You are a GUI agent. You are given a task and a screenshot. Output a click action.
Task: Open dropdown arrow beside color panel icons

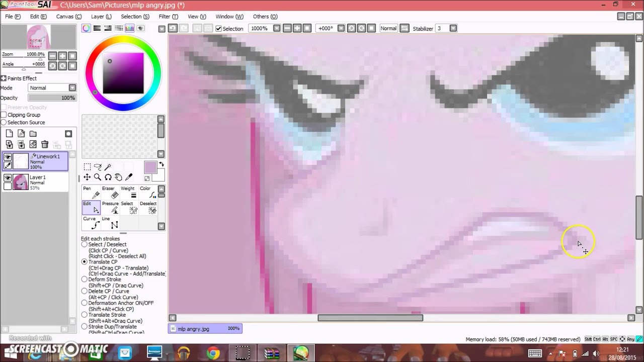pyautogui.click(x=162, y=29)
